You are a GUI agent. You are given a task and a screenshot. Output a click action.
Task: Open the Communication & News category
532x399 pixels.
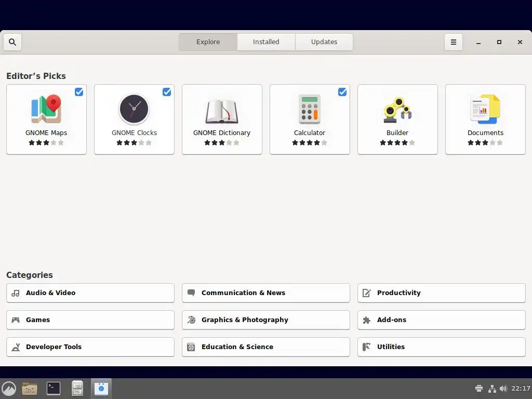[x=266, y=293]
